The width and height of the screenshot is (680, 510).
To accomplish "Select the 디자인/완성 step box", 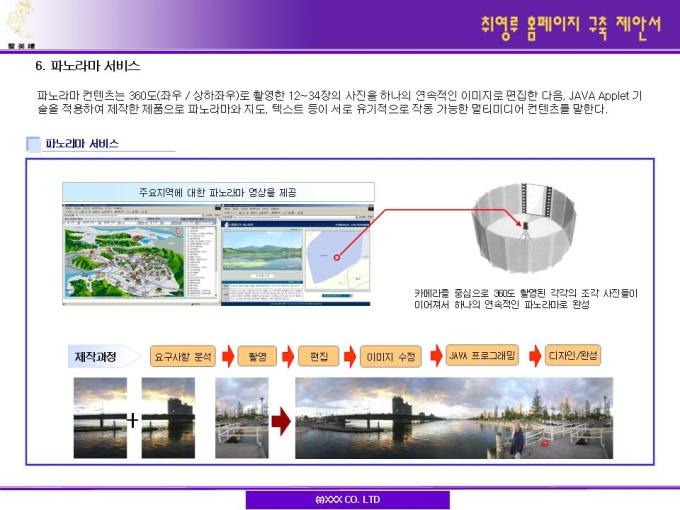I will tap(573, 355).
